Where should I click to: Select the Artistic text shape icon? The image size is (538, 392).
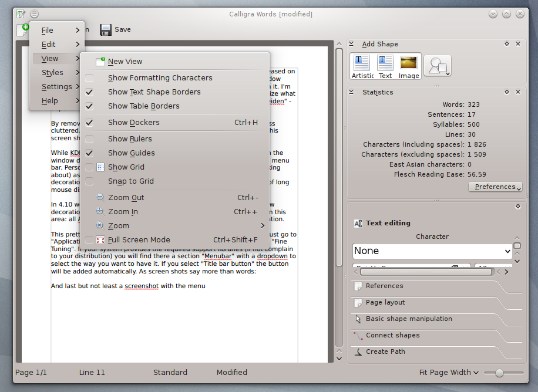pyautogui.click(x=362, y=63)
